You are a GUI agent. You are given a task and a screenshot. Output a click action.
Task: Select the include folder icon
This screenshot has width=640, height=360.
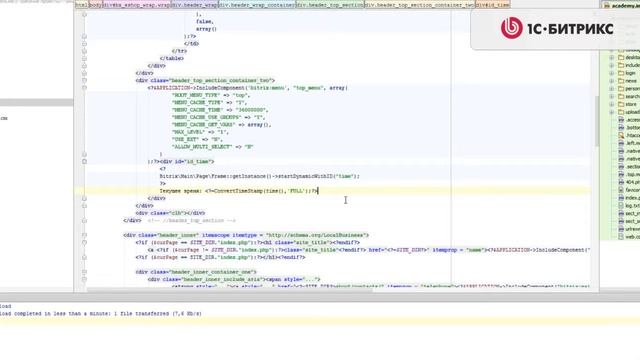[621, 65]
